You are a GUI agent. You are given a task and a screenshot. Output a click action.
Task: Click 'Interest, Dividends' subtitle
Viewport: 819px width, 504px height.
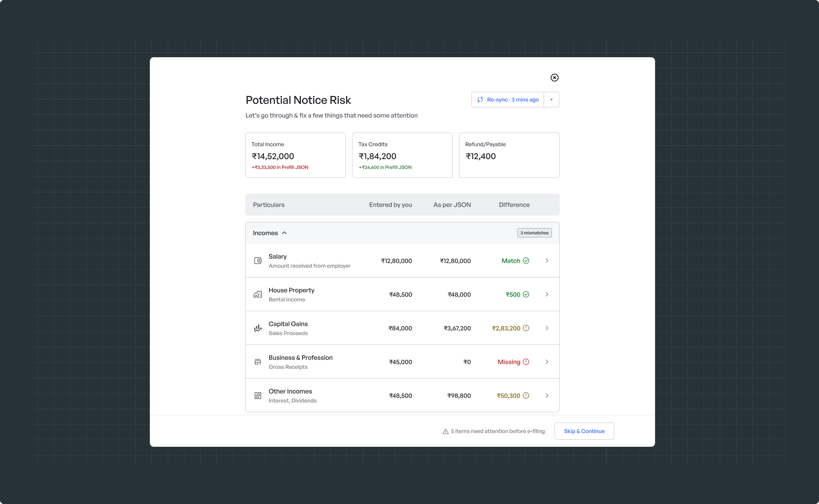[x=292, y=401]
